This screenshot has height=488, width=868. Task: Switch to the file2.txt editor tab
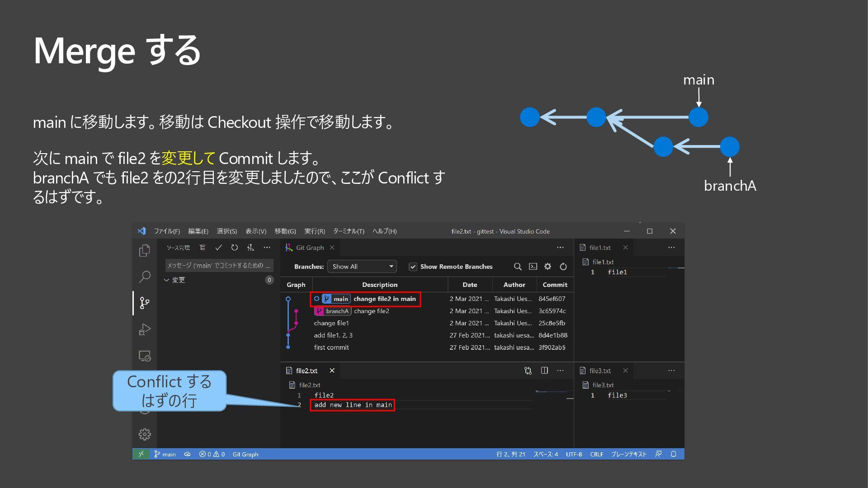pos(307,371)
